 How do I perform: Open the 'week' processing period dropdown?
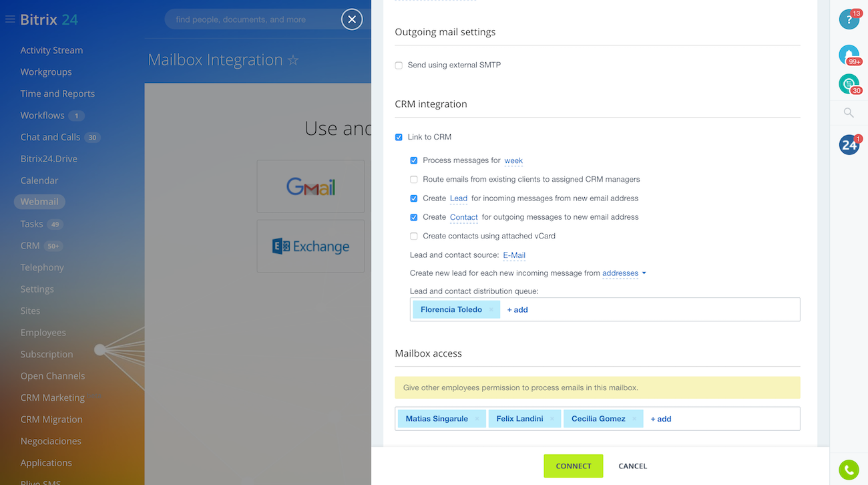tap(513, 161)
